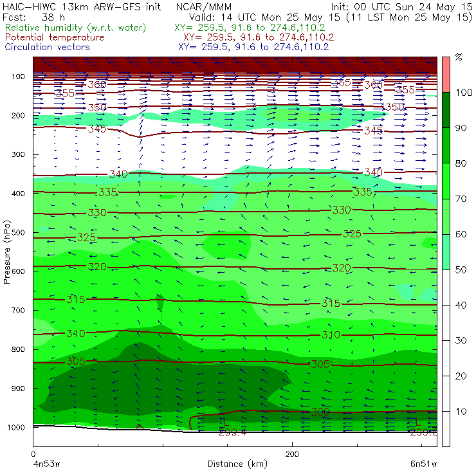The height and width of the screenshot is (476, 476).
Task: Click the 'Pressure (hPa)' axis title
Action: [x=6, y=252]
